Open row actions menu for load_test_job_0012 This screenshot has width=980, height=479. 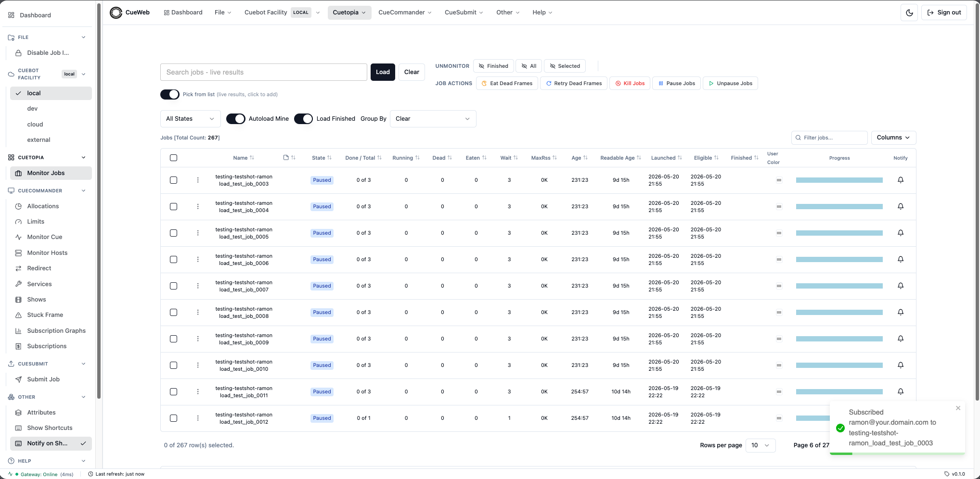(x=198, y=418)
